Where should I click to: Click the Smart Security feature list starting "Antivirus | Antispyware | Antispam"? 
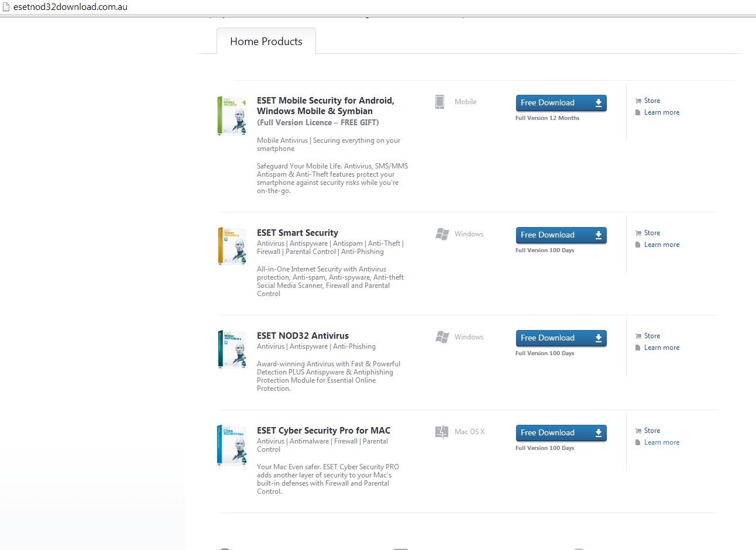(331, 247)
